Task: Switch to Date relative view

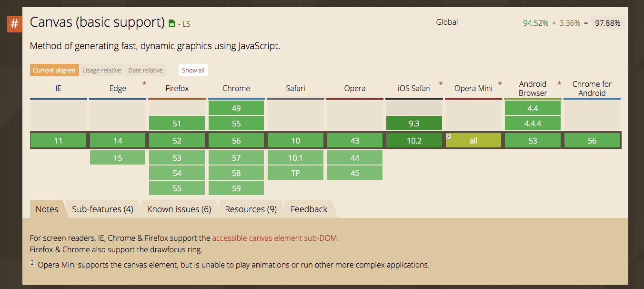Action: point(145,70)
